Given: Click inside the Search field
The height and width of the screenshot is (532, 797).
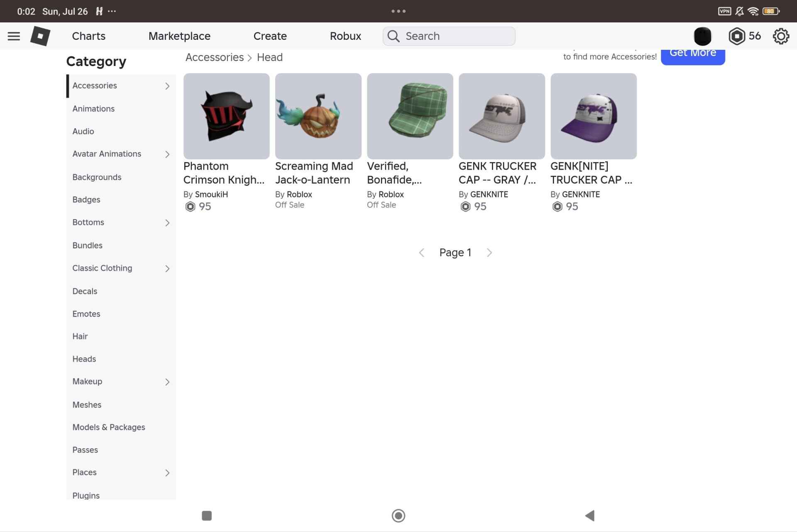Looking at the screenshot, I should pos(449,36).
